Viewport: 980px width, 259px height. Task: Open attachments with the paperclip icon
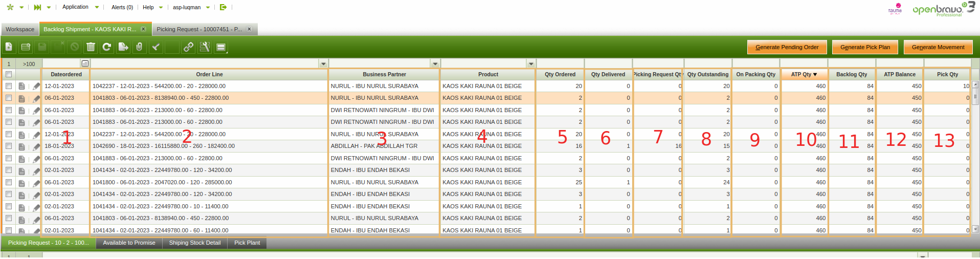139,47
